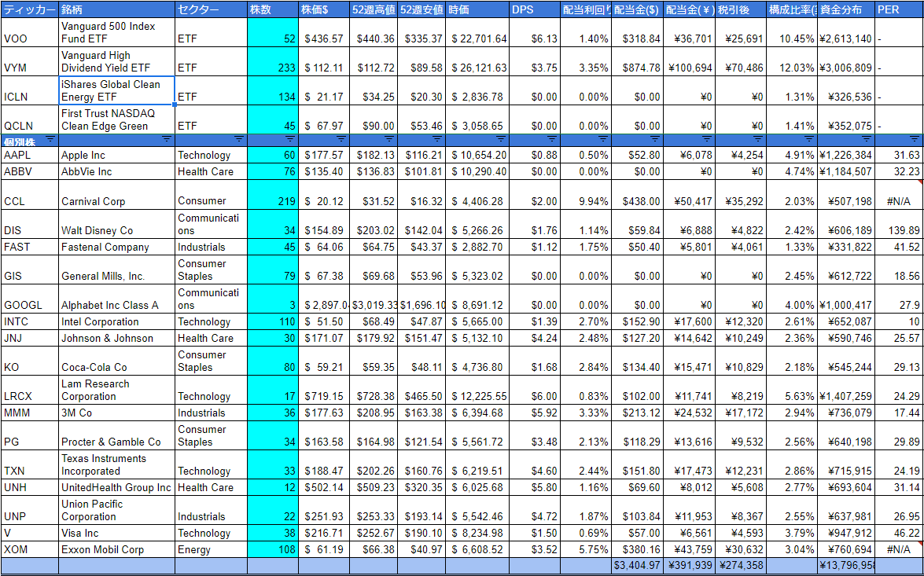Click the filter icon in the セクター column
The height and width of the screenshot is (576, 924).
click(241, 140)
